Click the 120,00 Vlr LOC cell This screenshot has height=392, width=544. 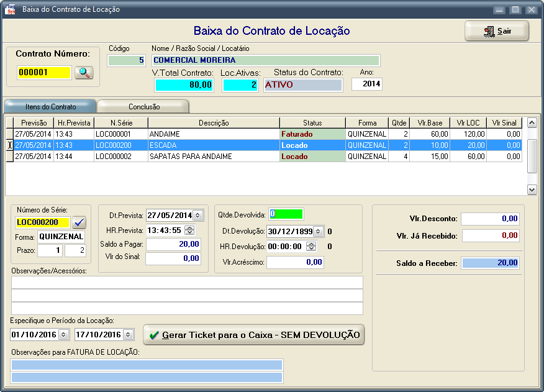point(468,134)
